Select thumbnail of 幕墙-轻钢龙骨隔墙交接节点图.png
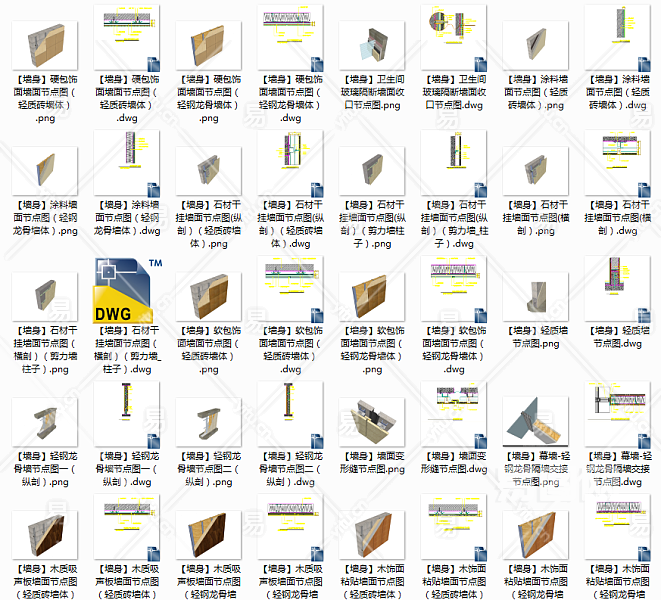This screenshot has width=661, height=600. click(x=536, y=422)
